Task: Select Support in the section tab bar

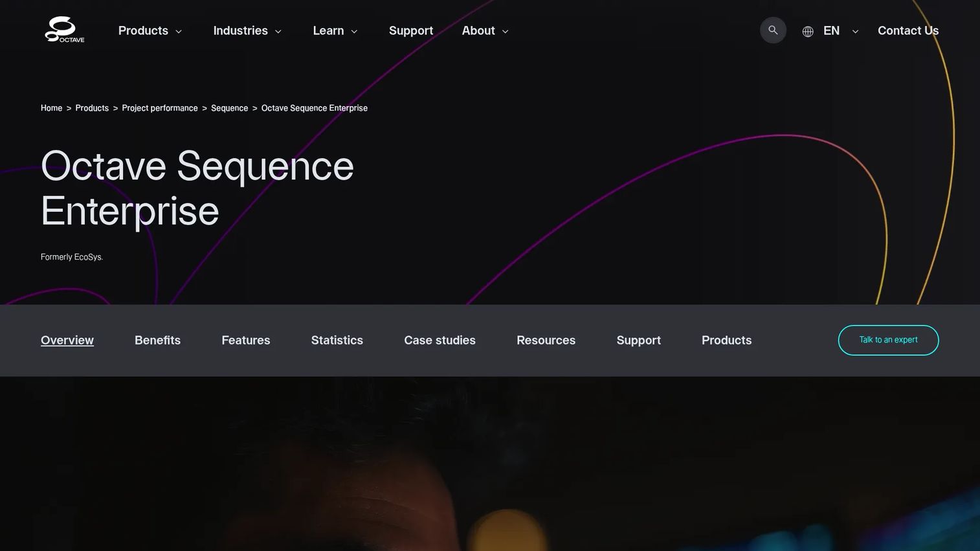Action: pyautogui.click(x=639, y=341)
